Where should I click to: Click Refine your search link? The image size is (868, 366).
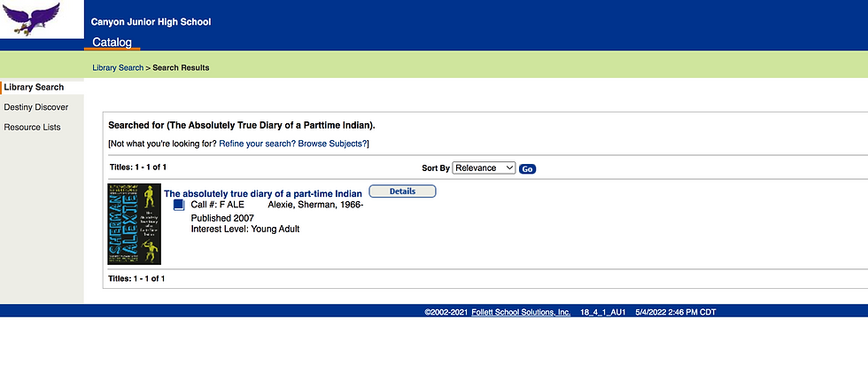tap(258, 144)
